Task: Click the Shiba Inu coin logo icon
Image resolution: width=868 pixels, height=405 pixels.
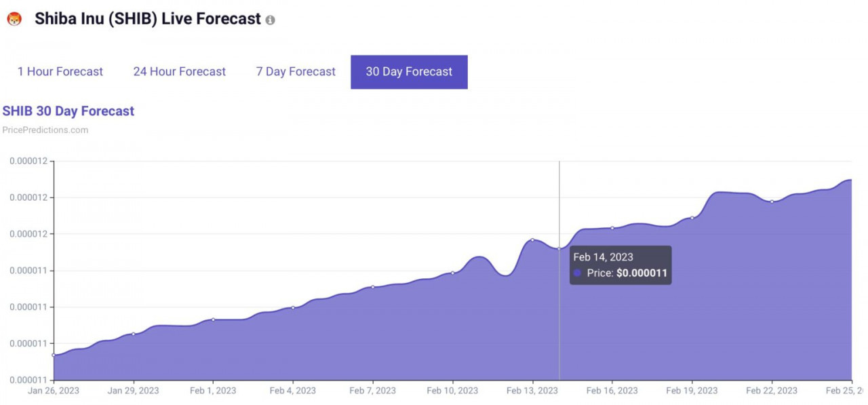Action: coord(14,20)
